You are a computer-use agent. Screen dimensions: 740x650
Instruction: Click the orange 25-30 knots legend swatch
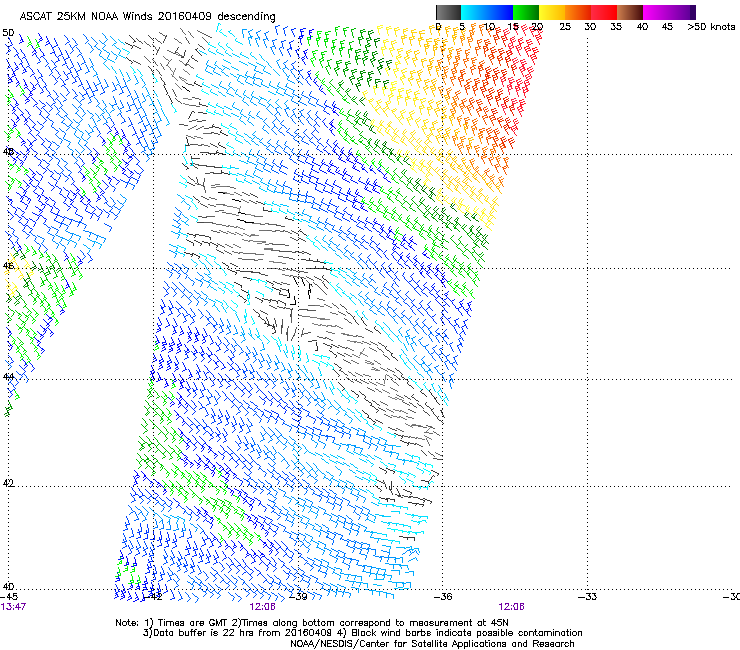pyautogui.click(x=578, y=12)
